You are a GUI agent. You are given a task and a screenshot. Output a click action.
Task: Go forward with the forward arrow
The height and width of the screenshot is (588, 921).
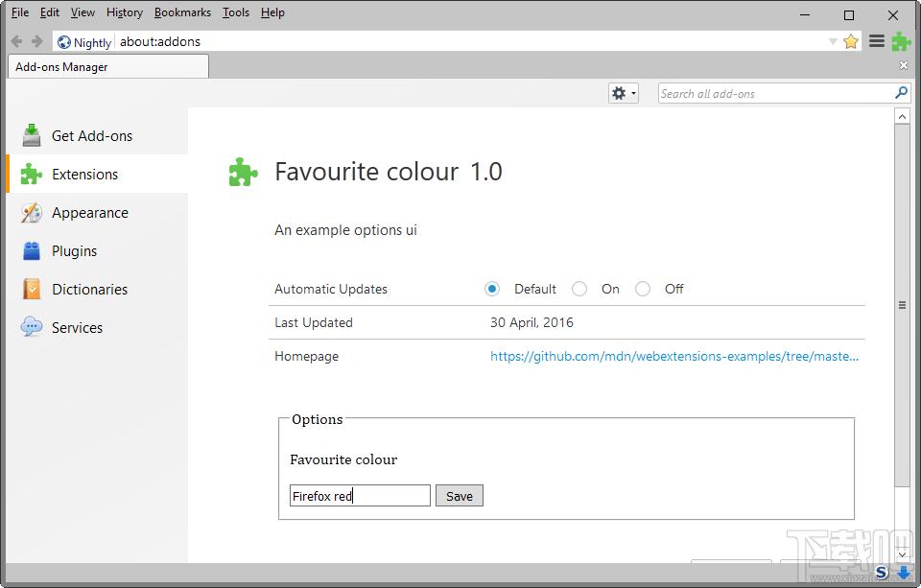click(37, 41)
